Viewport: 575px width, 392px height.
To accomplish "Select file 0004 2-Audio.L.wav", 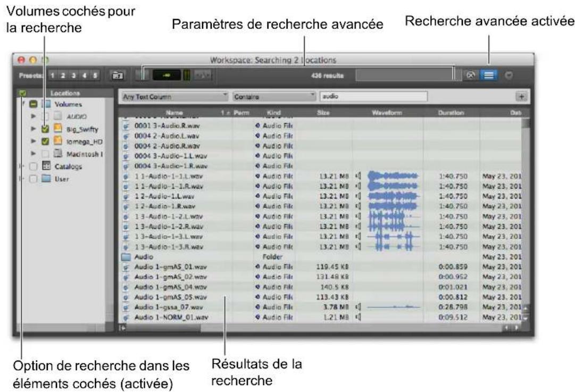I will click(x=167, y=136).
